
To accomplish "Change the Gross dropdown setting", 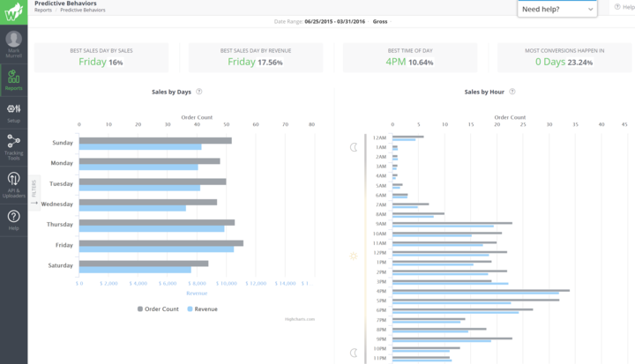I will [380, 21].
